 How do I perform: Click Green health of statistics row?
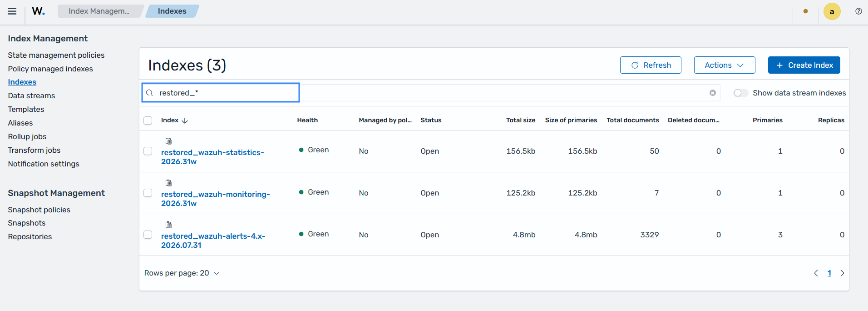314,150
